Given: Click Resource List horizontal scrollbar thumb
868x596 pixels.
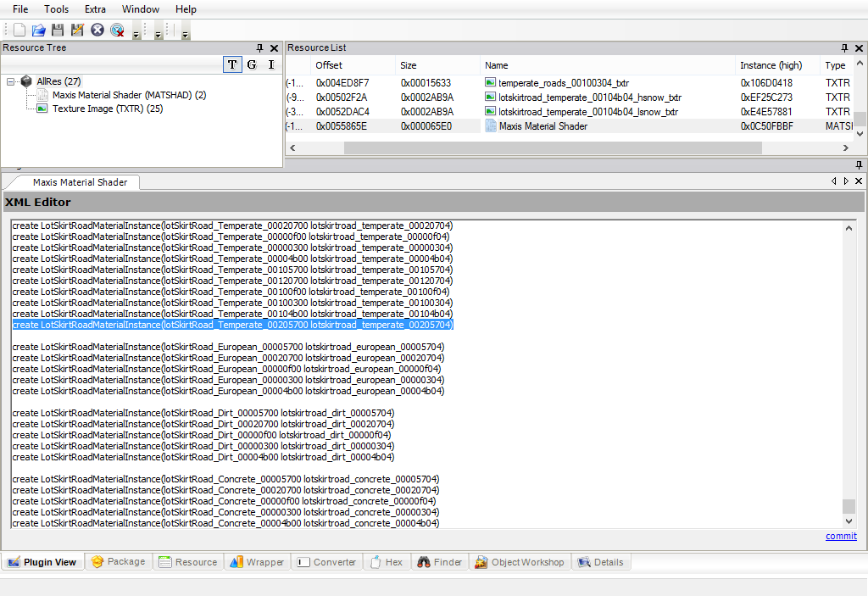Looking at the screenshot, I should (553, 148).
